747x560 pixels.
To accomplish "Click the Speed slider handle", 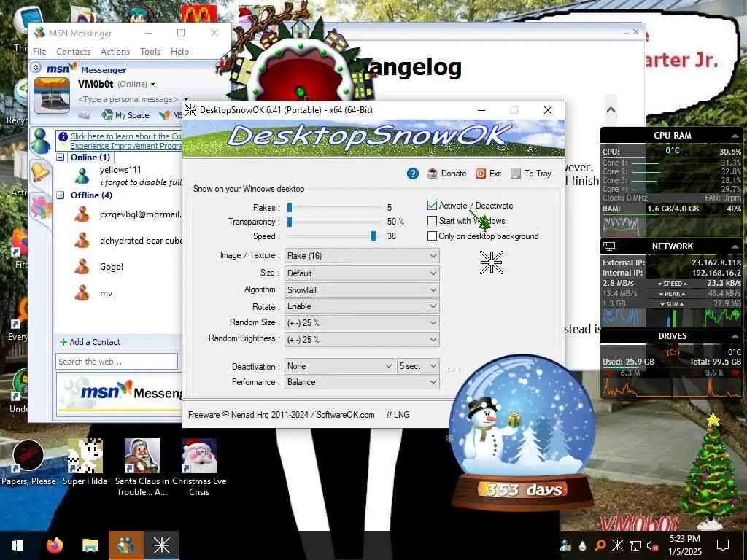I will click(x=373, y=236).
